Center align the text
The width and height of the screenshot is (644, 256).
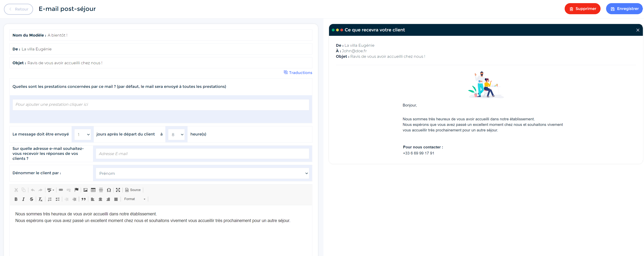pyautogui.click(x=100, y=199)
